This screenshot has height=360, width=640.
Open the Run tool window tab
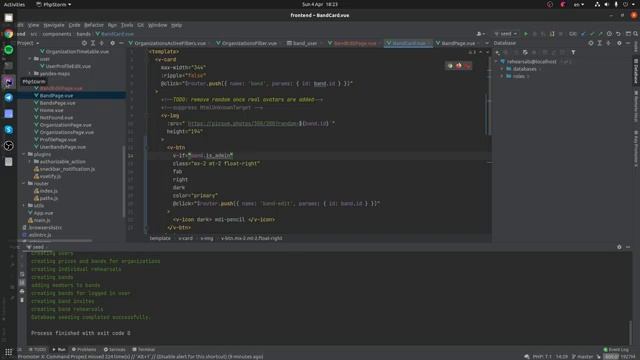(x=60, y=349)
